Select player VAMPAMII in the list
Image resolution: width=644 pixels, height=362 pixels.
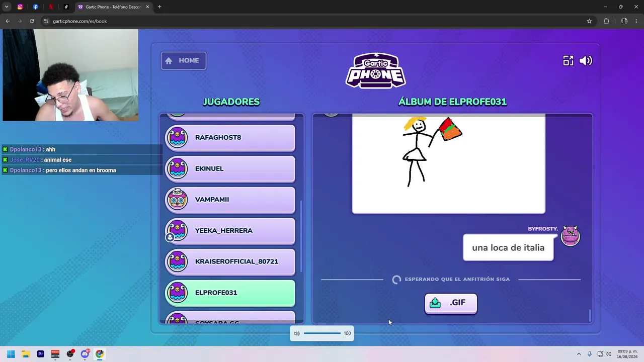coord(230,200)
